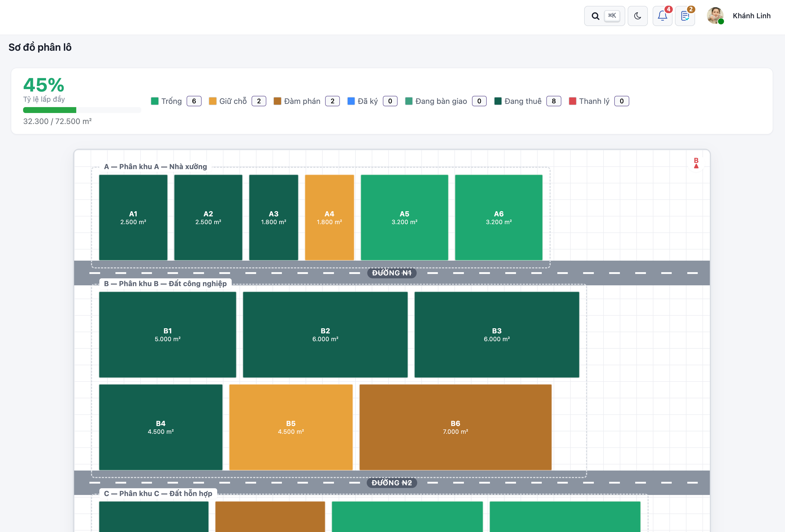Open lot A3 with 1.800 m²
The height and width of the screenshot is (532, 785).
(x=274, y=217)
